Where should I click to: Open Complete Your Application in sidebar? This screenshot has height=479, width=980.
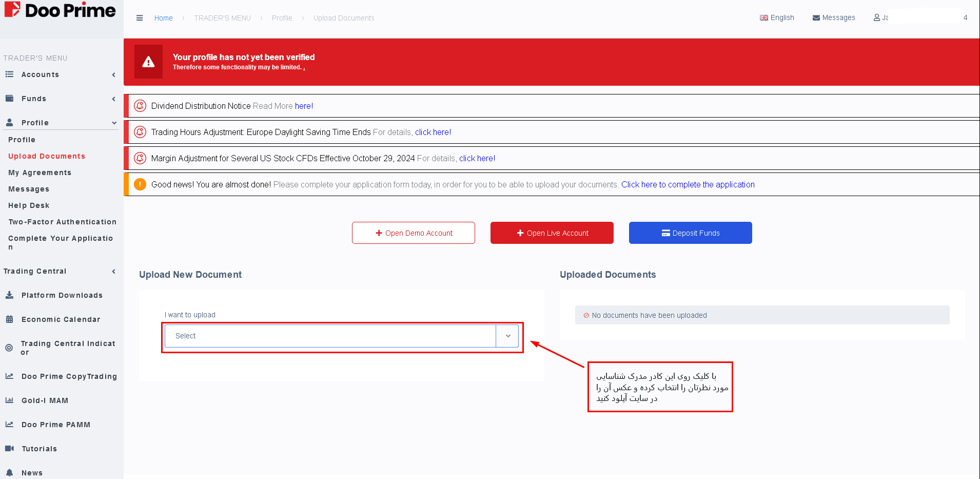pos(61,242)
